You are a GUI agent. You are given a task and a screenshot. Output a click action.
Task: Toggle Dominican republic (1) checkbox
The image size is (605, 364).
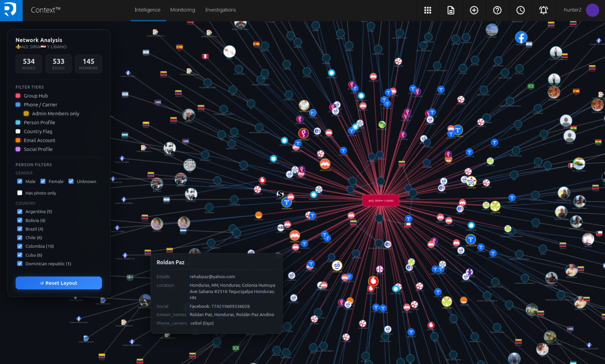pos(20,264)
